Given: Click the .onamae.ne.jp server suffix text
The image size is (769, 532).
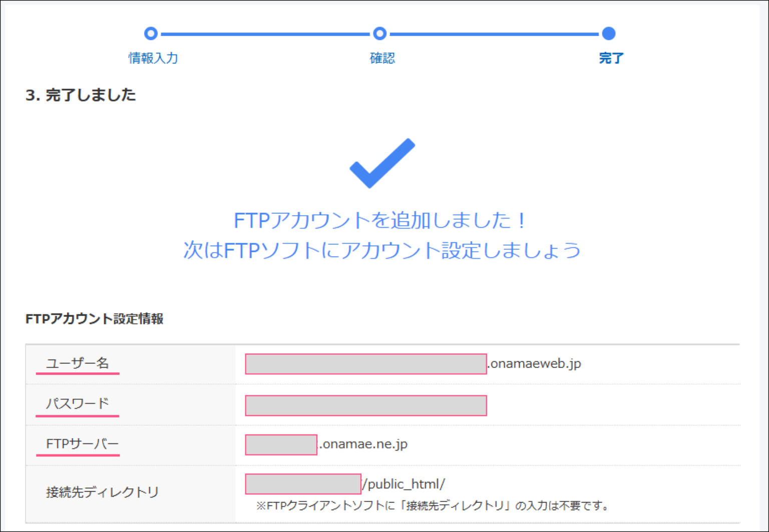Looking at the screenshot, I should pos(362,444).
